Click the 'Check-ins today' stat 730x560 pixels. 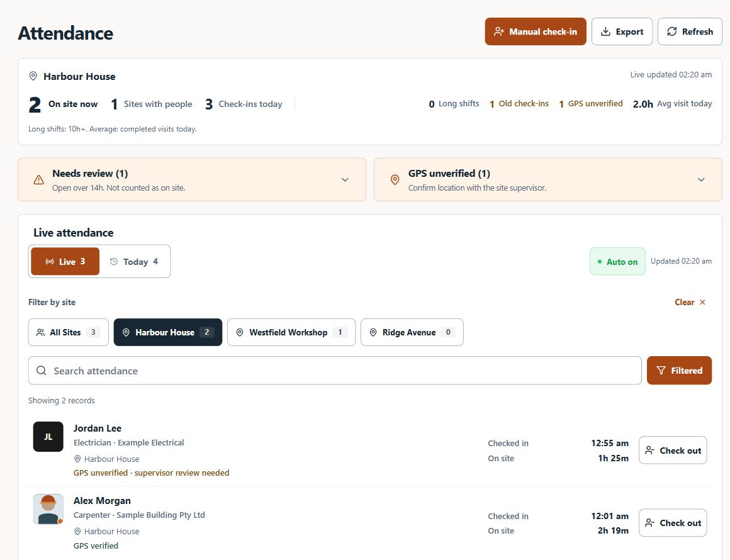tap(244, 104)
